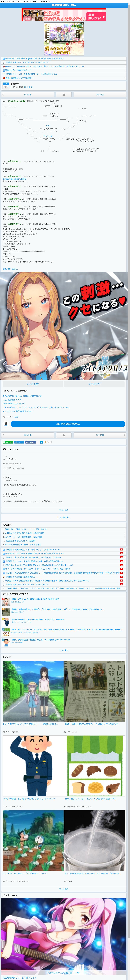The height and width of the screenshot is (980, 130).
Task: Open 宇宙の果てその33 source link
Action: [10, 269]
